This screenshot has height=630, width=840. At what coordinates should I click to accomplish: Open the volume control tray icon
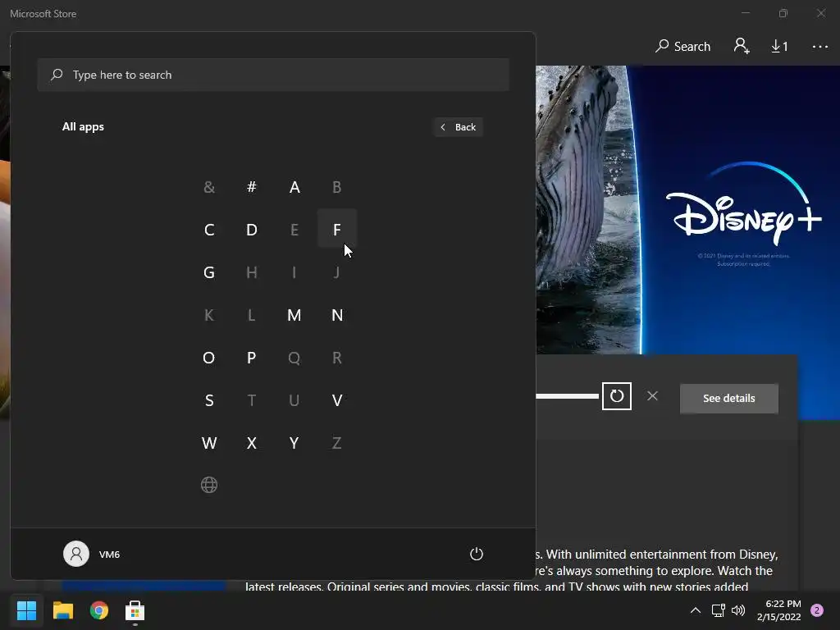click(x=738, y=610)
